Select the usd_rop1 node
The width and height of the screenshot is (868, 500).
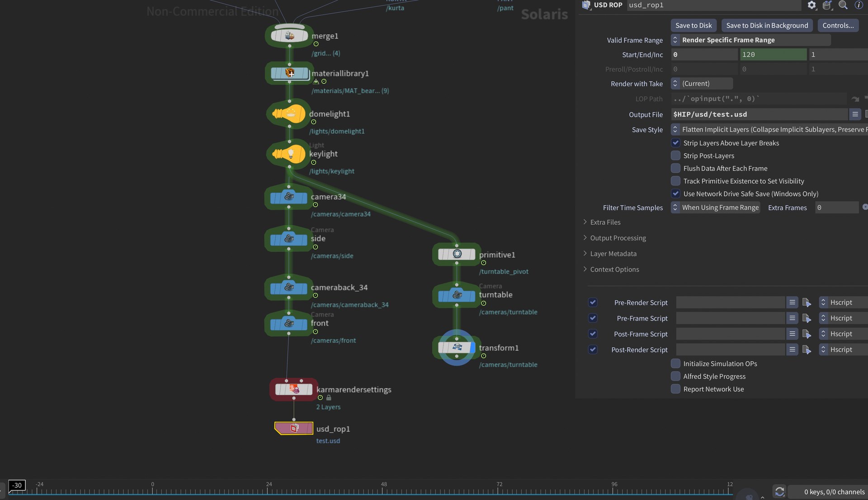[x=294, y=428]
